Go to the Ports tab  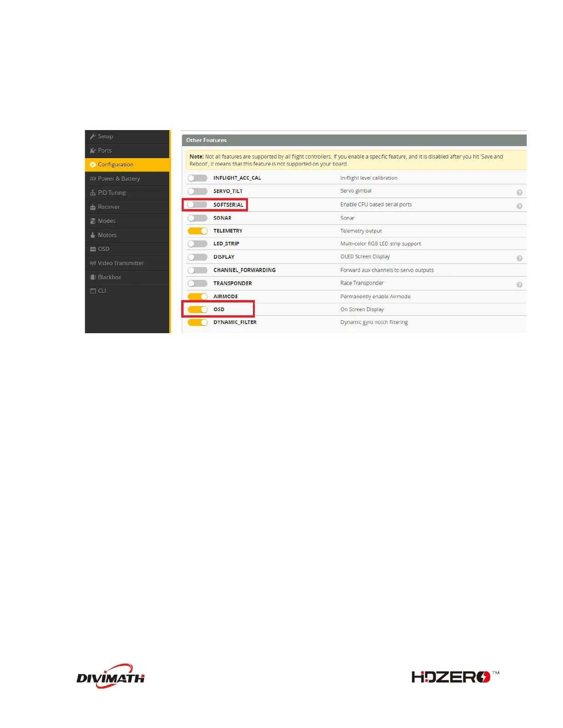(x=127, y=151)
